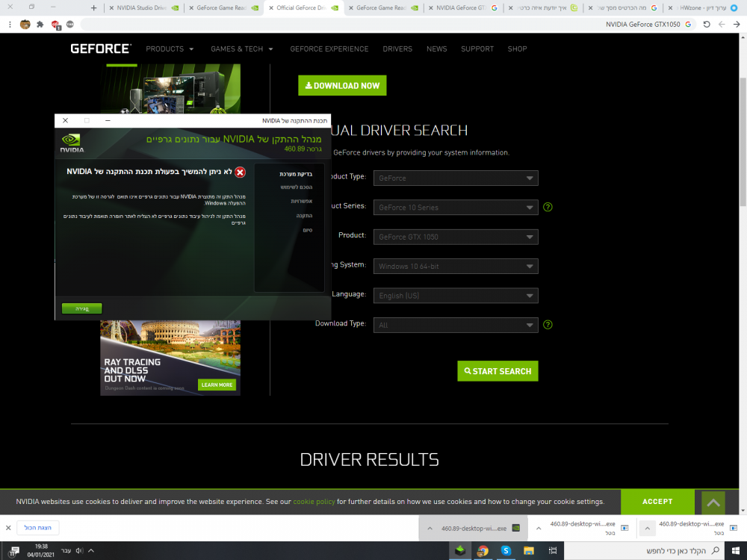Open Skype from taskbar
Screen dimensions: 747x560
(x=506, y=550)
